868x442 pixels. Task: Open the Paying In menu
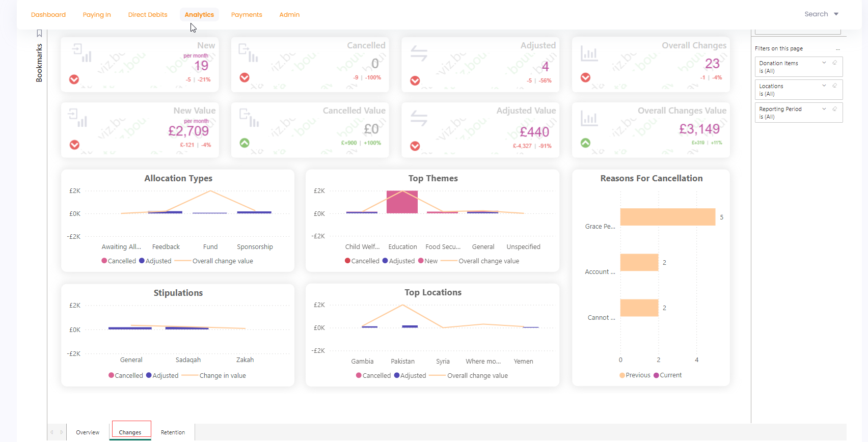pos(97,15)
